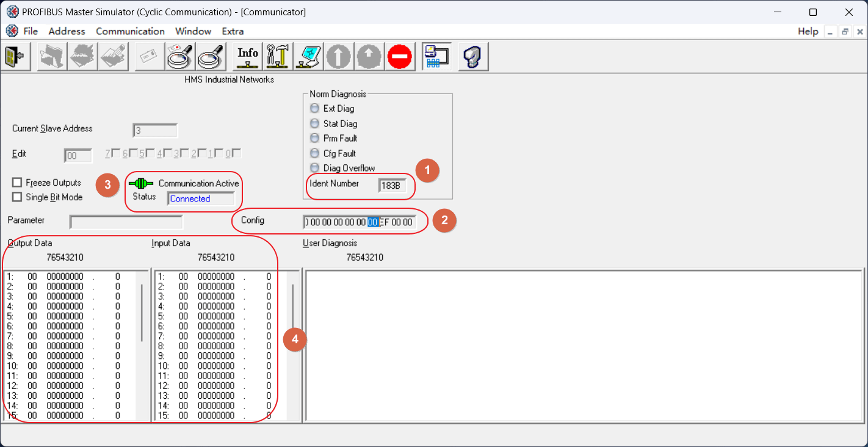868x447 pixels.
Task: Open the Address menu
Action: pyautogui.click(x=67, y=31)
